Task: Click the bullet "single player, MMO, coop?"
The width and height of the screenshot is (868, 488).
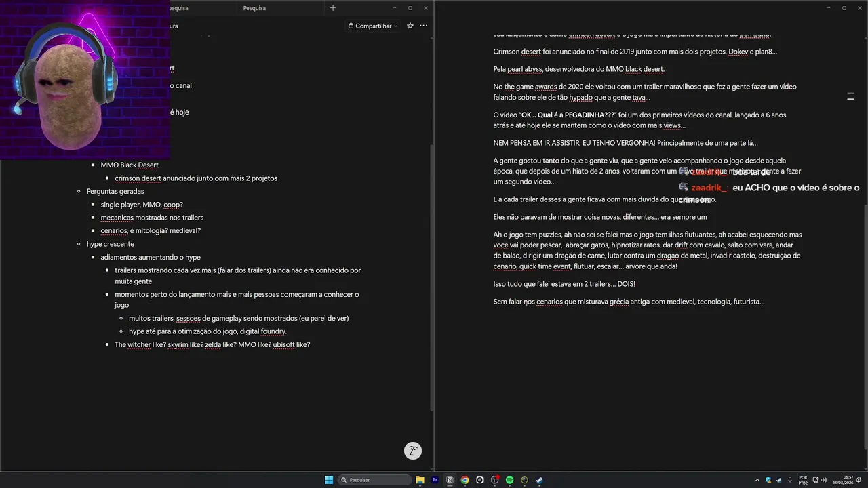Action: pyautogui.click(x=142, y=205)
